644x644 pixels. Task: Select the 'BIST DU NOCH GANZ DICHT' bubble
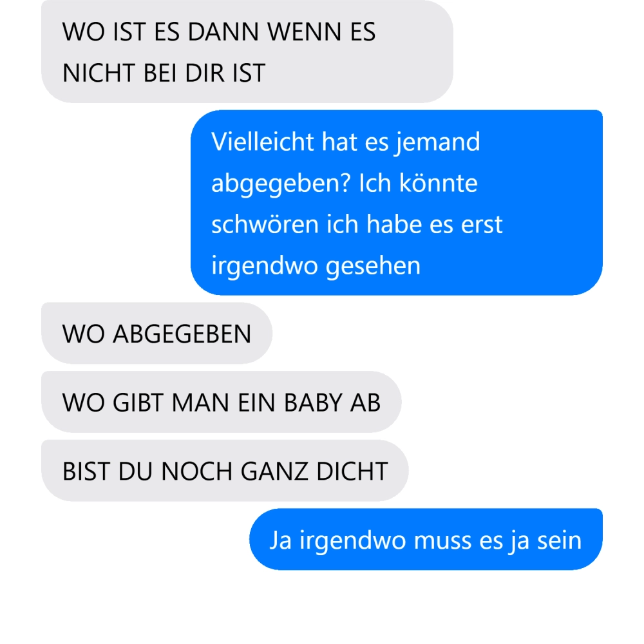pos(225,470)
